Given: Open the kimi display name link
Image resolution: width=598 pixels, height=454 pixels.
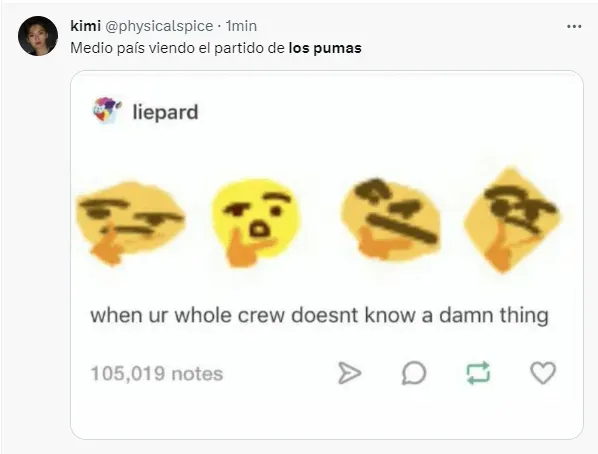Looking at the screenshot, I should point(86,26).
